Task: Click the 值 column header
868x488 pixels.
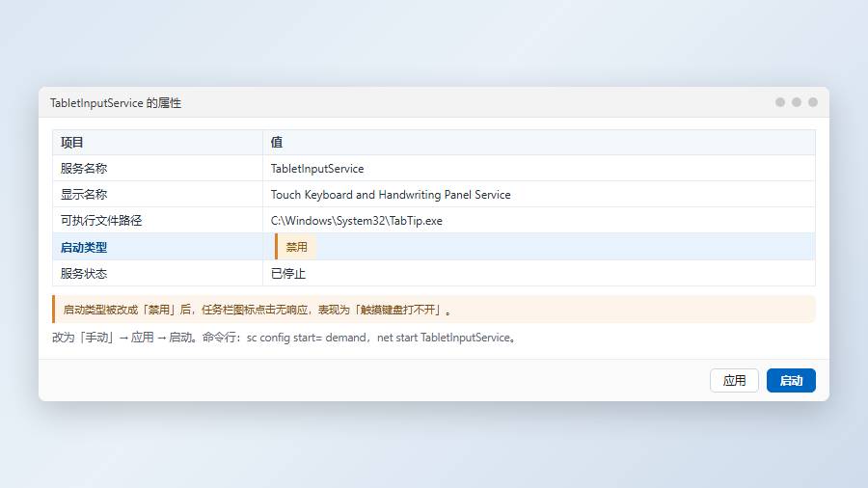Action: point(538,142)
